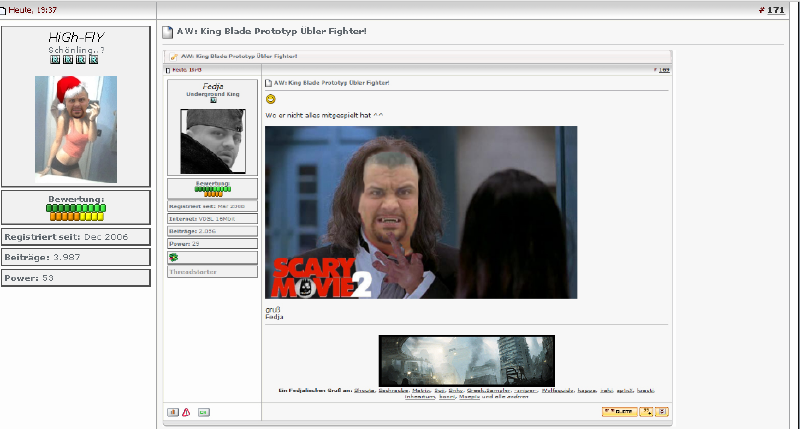Image resolution: width=800 pixels, height=429 pixels.
Task: Click the green clover icon below Fedja's Power row
Action: (173, 258)
